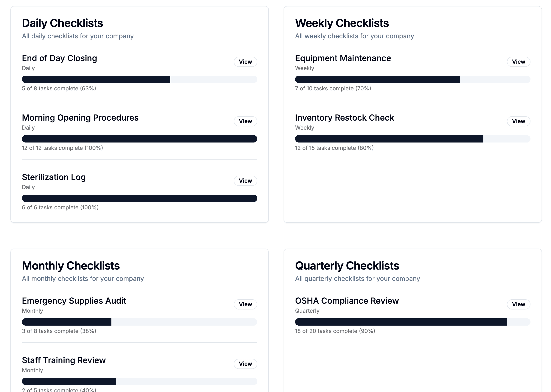This screenshot has height=392, width=551.
Task: Click the Staff Training Review progress bar
Action: tap(139, 381)
